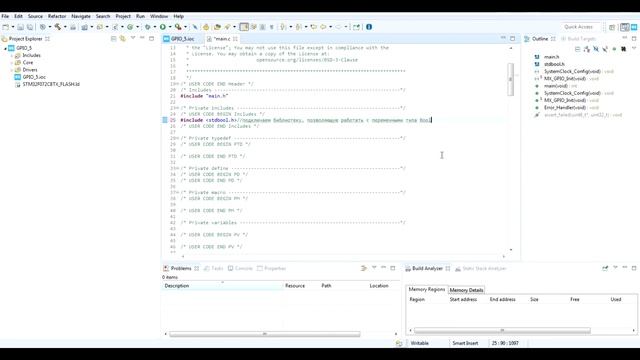
Task: Open the File menu
Action: (x=5, y=16)
